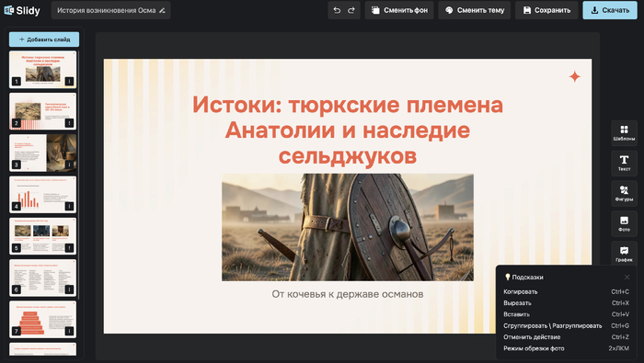644x363 pixels.
Task: Click the Сменить фон button
Action: point(399,10)
